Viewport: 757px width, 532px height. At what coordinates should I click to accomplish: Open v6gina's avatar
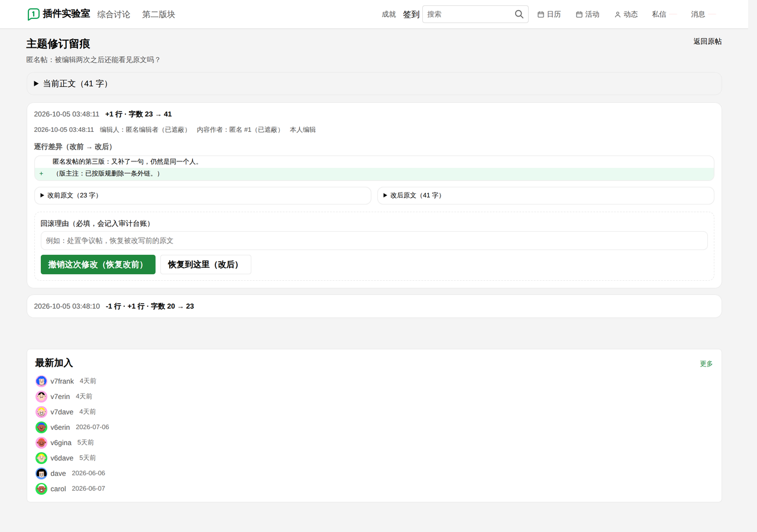click(41, 443)
